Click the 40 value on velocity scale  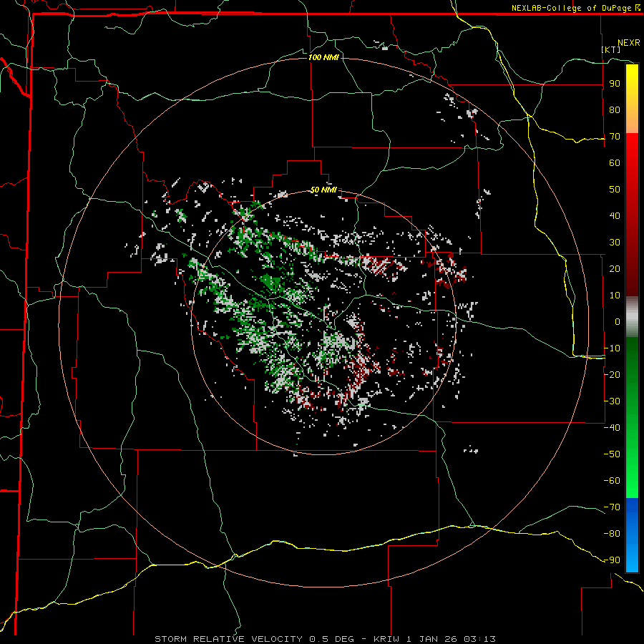(615, 216)
